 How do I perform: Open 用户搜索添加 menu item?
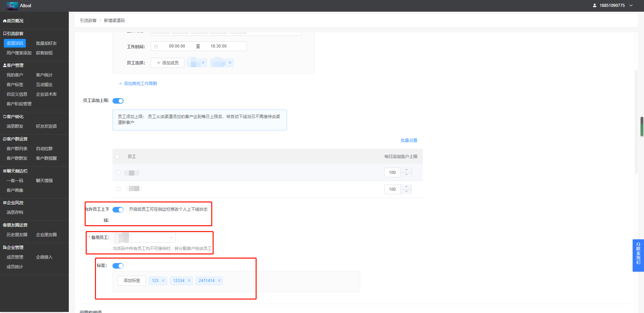tap(19, 53)
